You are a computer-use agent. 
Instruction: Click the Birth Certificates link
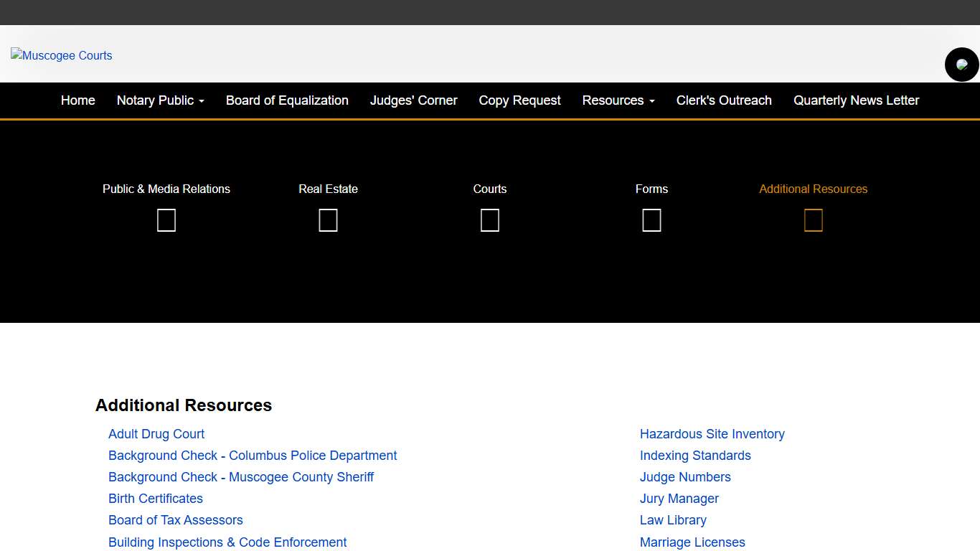pos(156,499)
